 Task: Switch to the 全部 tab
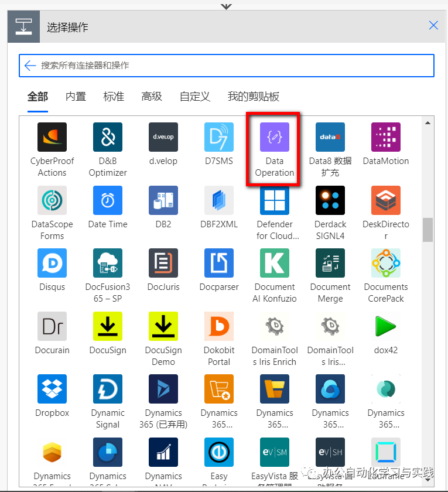37,96
